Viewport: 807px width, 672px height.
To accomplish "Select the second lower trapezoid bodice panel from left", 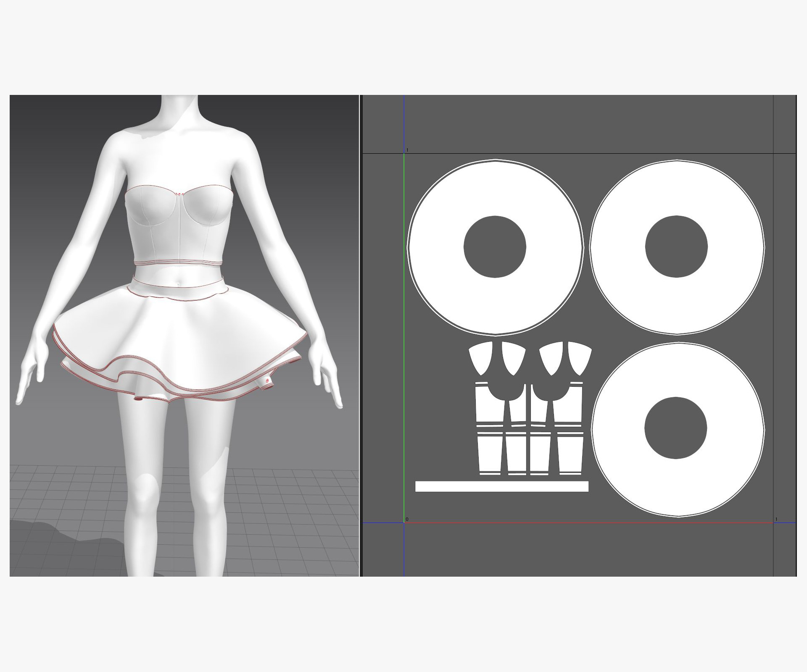I will click(x=517, y=453).
